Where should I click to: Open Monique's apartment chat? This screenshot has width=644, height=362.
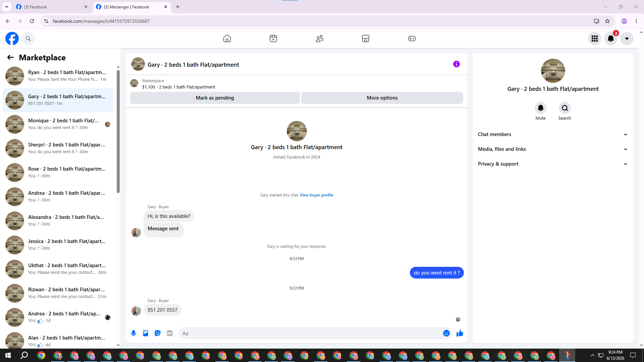(x=58, y=124)
